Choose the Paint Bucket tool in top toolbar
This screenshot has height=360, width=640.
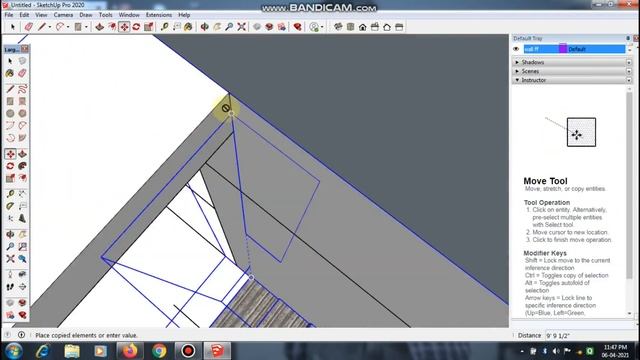(188, 27)
